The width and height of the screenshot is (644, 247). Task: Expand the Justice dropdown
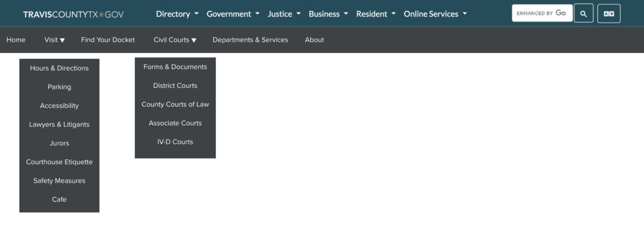point(284,14)
